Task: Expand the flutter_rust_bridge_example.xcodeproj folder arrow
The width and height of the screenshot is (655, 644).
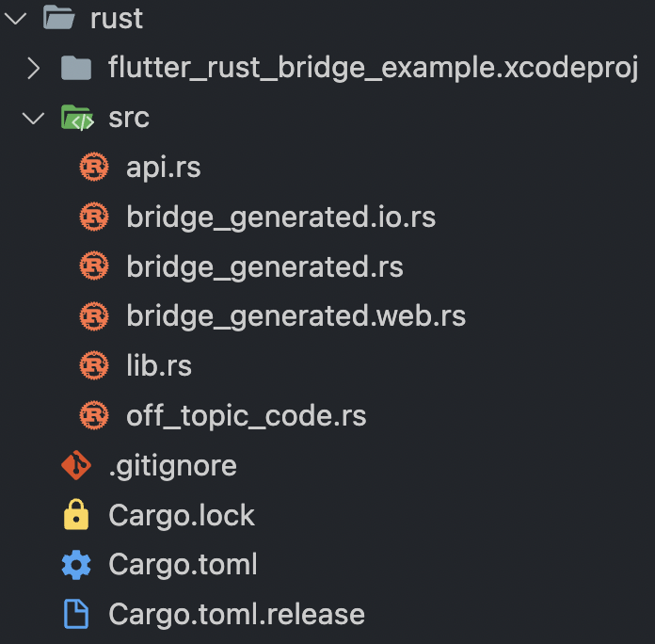Action: click(x=34, y=69)
